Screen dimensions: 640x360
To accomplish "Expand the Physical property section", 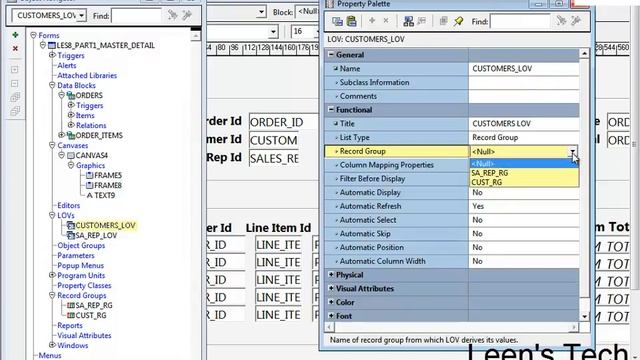I will [x=331, y=274].
